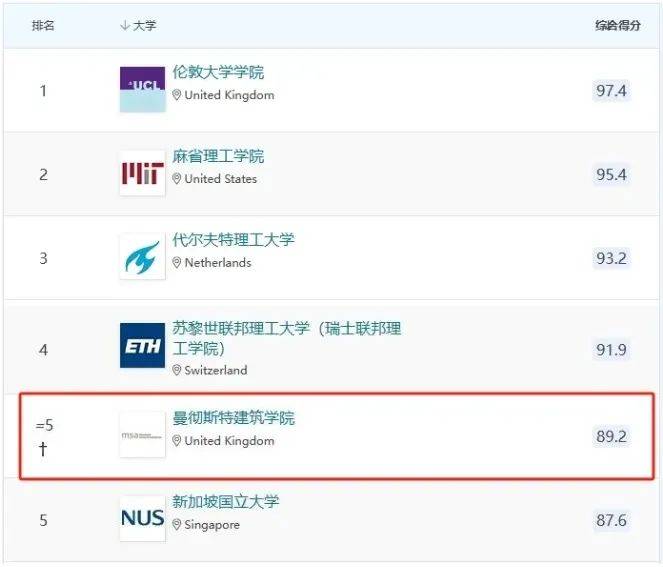The image size is (663, 567).
Task: Click the Delft university flame logo
Action: [x=142, y=257]
